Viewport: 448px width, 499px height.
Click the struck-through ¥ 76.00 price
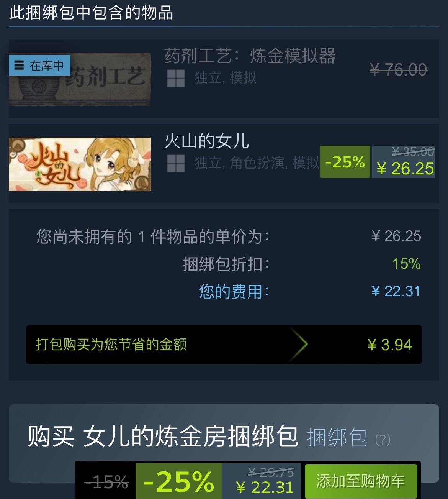tap(399, 70)
